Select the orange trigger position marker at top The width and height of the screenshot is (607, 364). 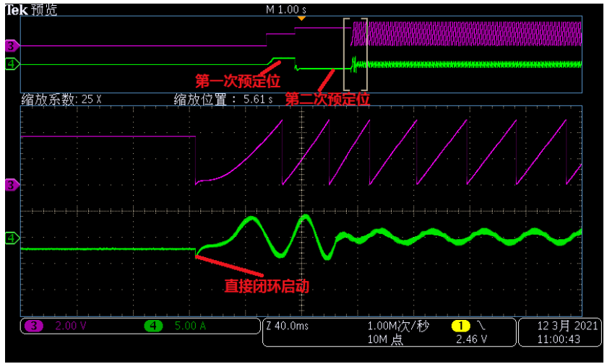click(302, 18)
